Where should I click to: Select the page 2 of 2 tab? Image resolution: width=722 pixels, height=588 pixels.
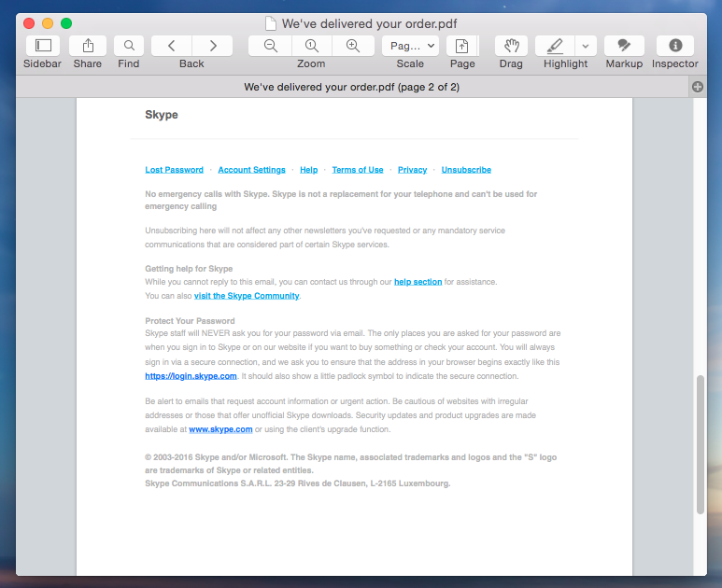352,87
